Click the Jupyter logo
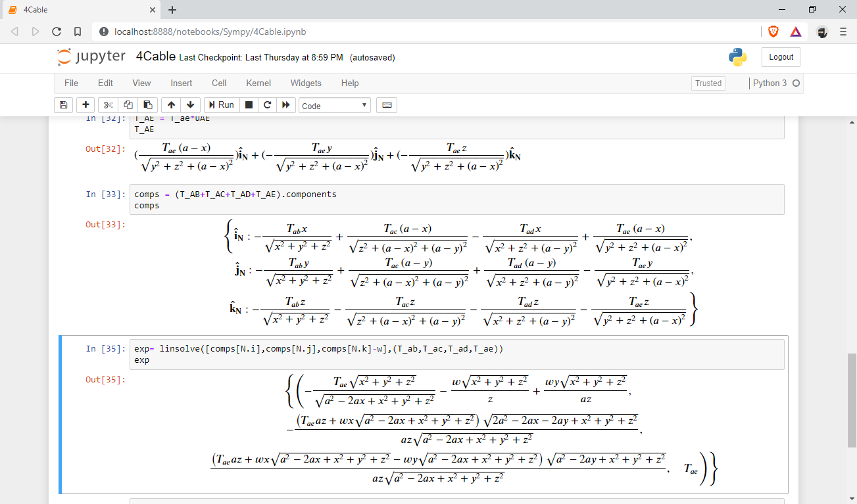 coord(91,57)
